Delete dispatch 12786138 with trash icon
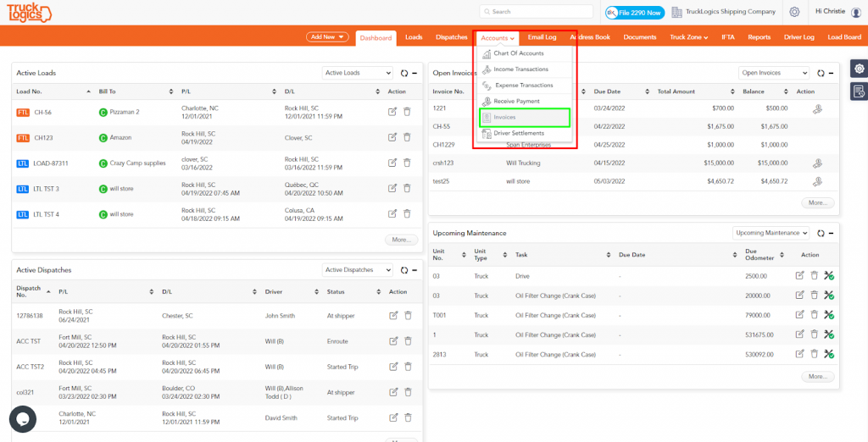Screen dimensions: 868x442 click(x=408, y=315)
